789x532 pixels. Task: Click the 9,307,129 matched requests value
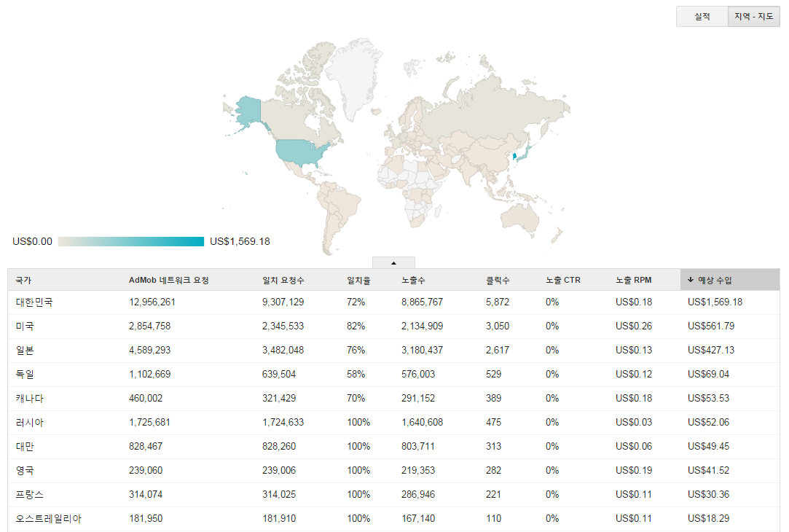283,302
